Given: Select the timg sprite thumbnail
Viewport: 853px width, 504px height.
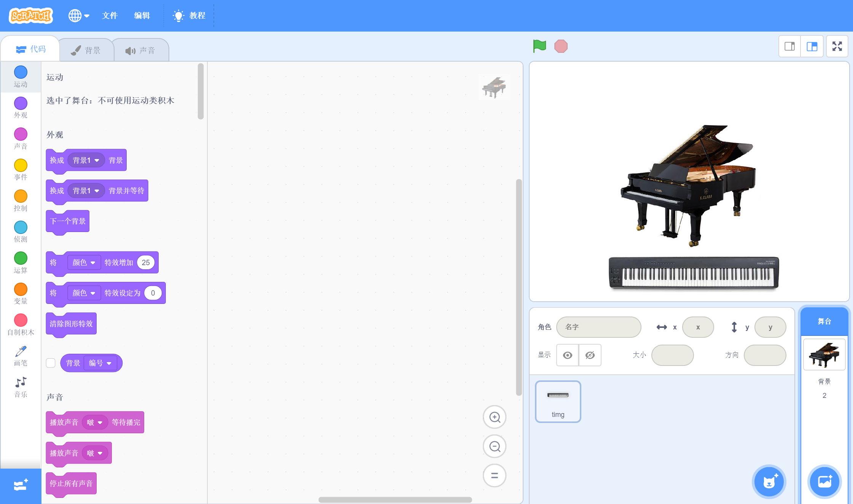Looking at the screenshot, I should coord(558,402).
